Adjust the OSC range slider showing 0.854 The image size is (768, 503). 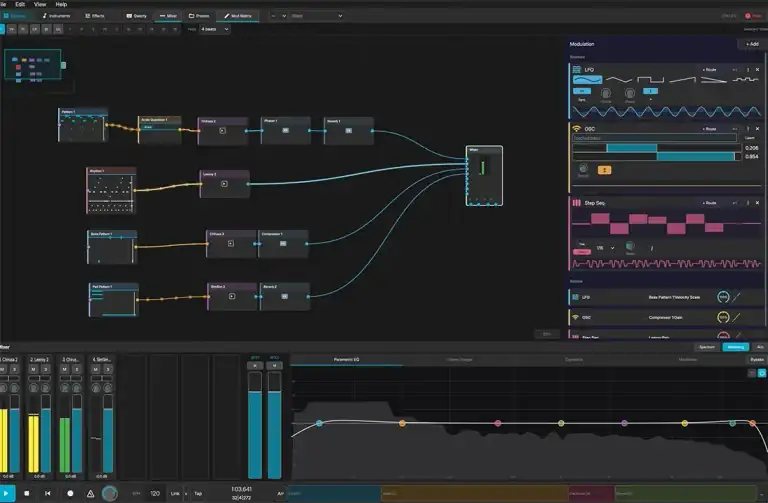(x=657, y=157)
